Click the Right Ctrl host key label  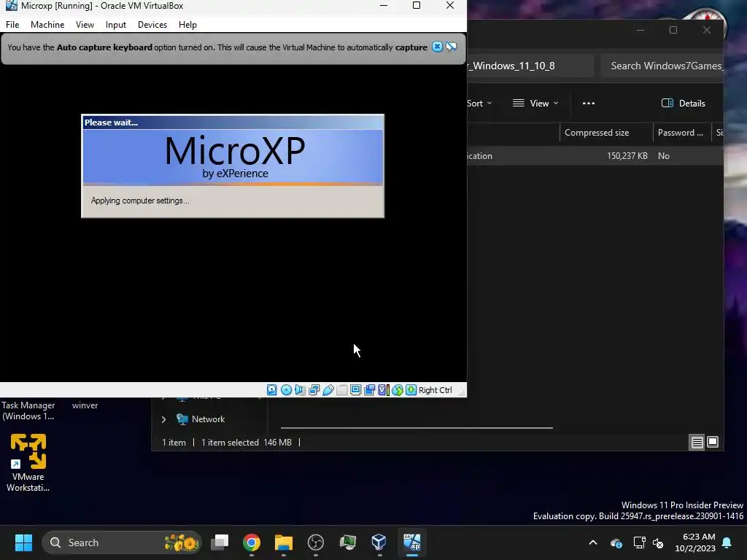pos(435,390)
